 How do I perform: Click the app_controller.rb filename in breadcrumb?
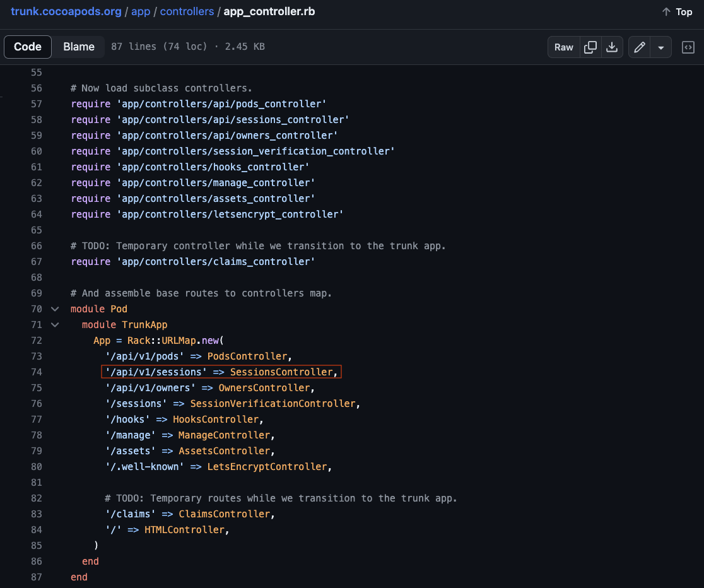click(269, 12)
